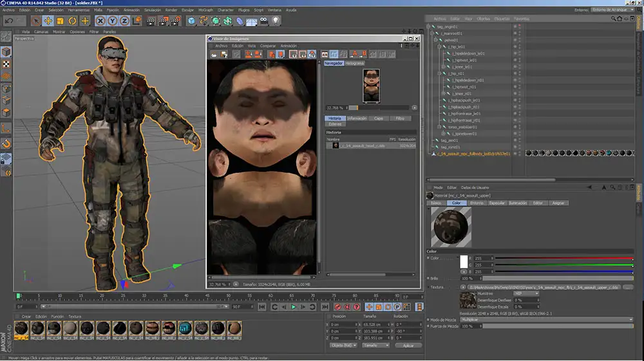Activate the Scale tool

point(60,21)
